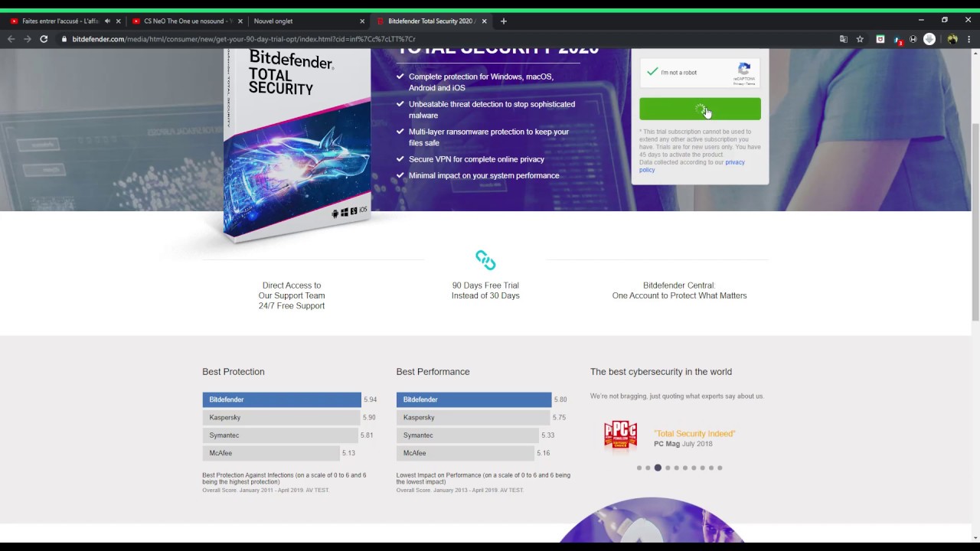The width and height of the screenshot is (980, 551).
Task: Reload the Bitdefender page
Action: click(44, 39)
